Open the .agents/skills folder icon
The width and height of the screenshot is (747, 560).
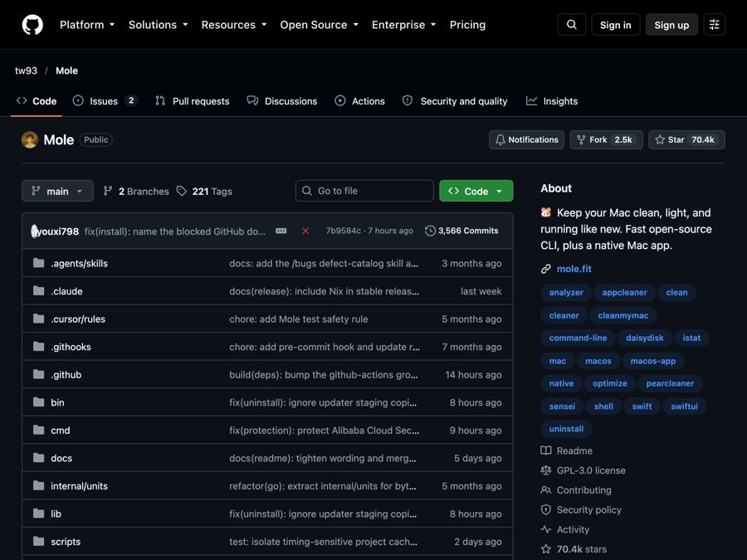coord(38,263)
